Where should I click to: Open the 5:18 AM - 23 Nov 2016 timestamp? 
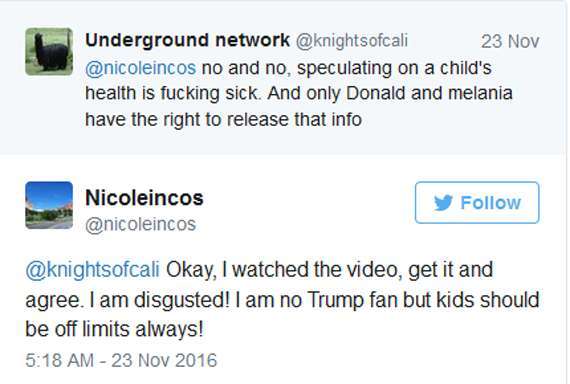pos(121,360)
